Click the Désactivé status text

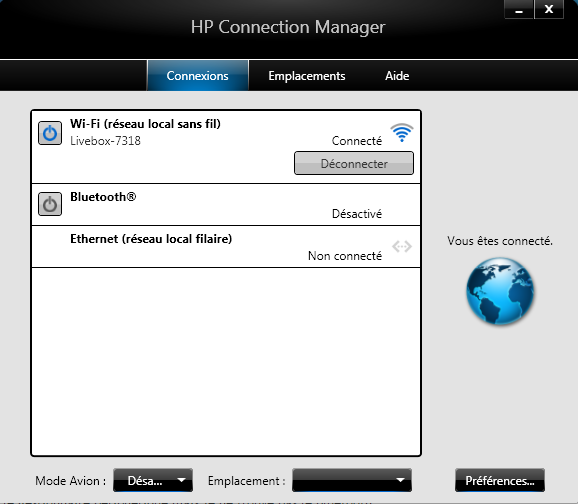(357, 214)
